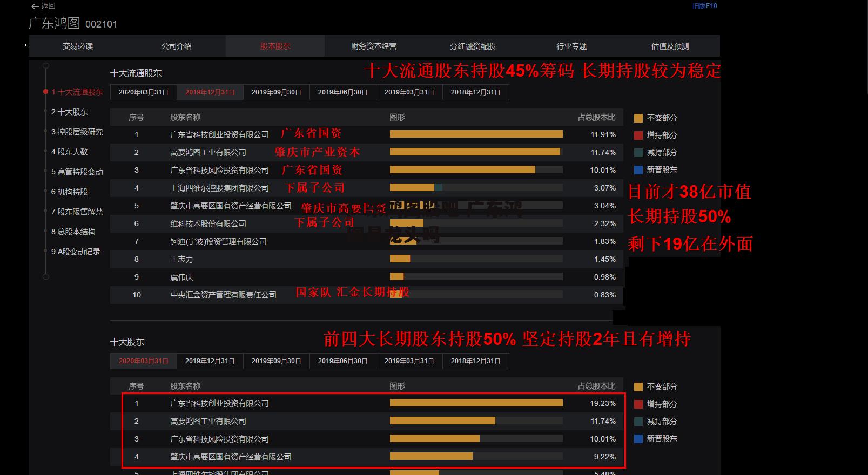Screen dimensions: 868x475
Task: Click shareholder name 虞伟庆
Action: pos(181,277)
